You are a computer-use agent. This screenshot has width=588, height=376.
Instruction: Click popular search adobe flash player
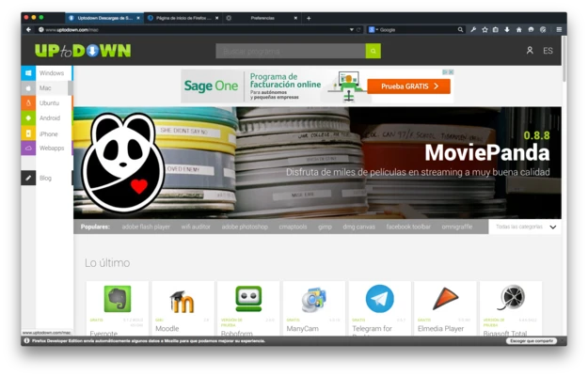click(146, 227)
